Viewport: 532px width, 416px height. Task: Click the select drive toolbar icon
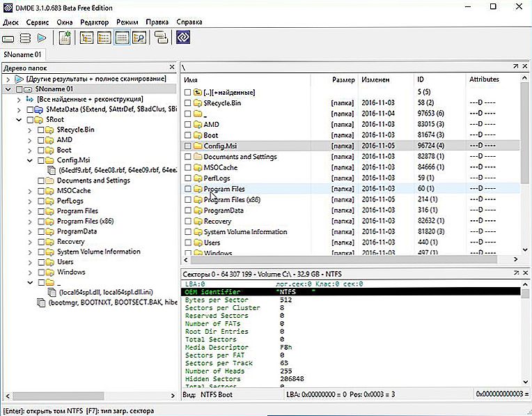point(8,38)
